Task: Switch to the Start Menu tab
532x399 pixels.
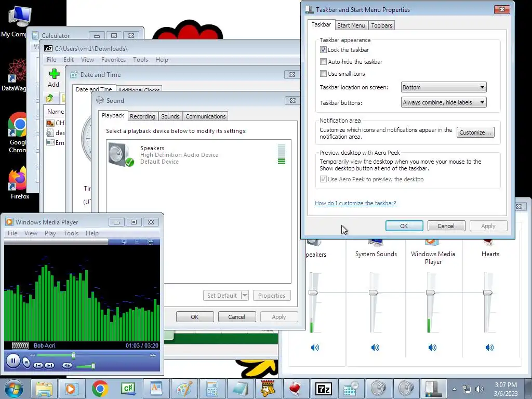Action: pos(351,25)
